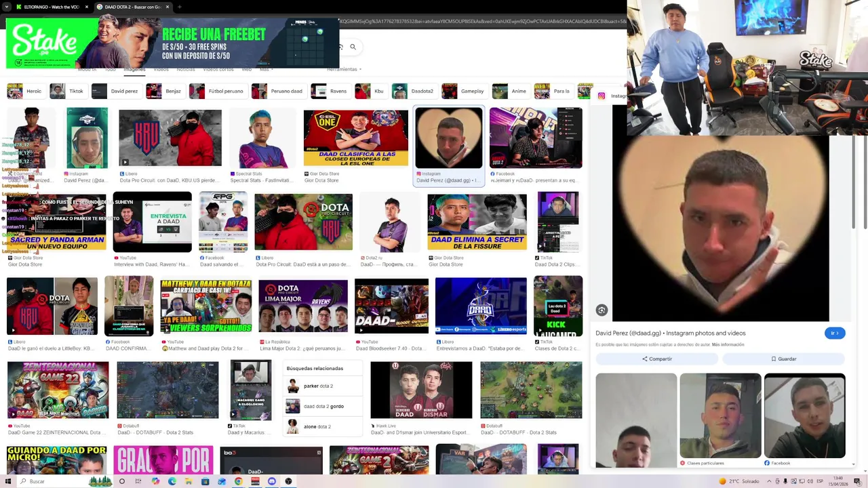
Task: Open Entrevista a DAAD YouTube thumbnail
Action: click(152, 222)
